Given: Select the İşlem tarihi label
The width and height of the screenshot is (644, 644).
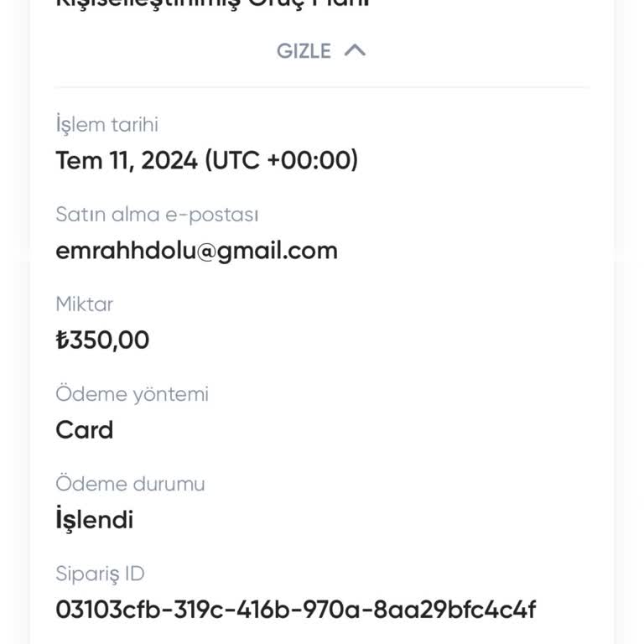Looking at the screenshot, I should (106, 125).
